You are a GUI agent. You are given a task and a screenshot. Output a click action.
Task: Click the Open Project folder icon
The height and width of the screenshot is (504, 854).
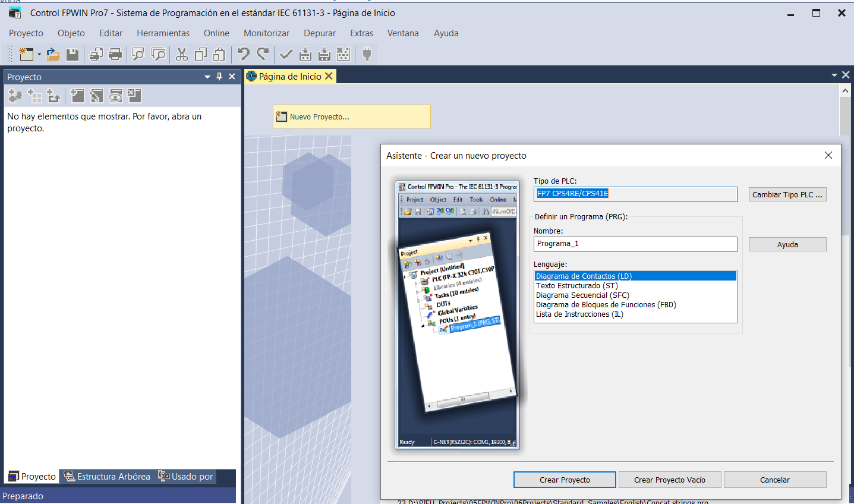point(53,55)
